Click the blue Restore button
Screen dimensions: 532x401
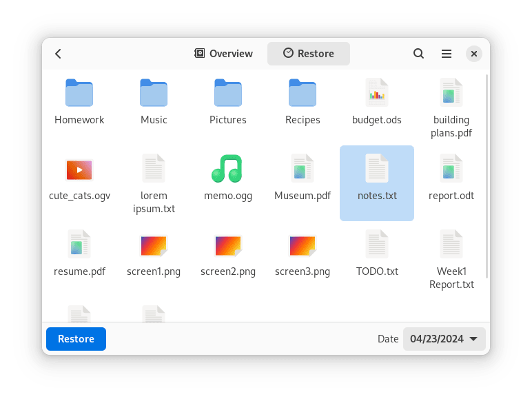pyautogui.click(x=76, y=338)
